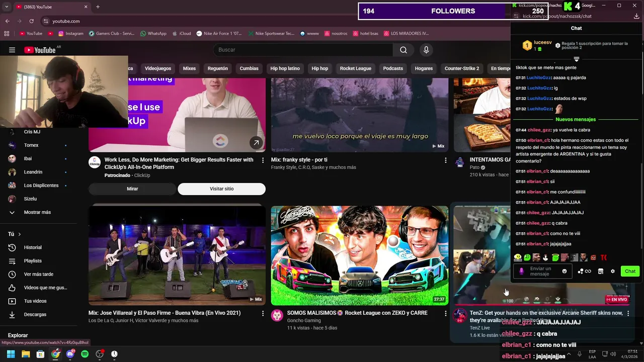Open Ver más tarde in sidebar
This screenshot has width=644, height=362.
pyautogui.click(x=38, y=274)
